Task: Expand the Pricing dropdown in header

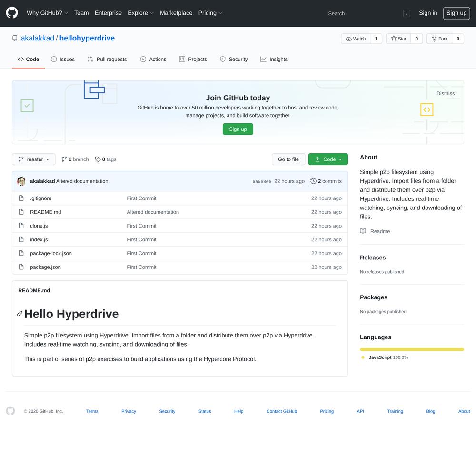Action: [210, 13]
